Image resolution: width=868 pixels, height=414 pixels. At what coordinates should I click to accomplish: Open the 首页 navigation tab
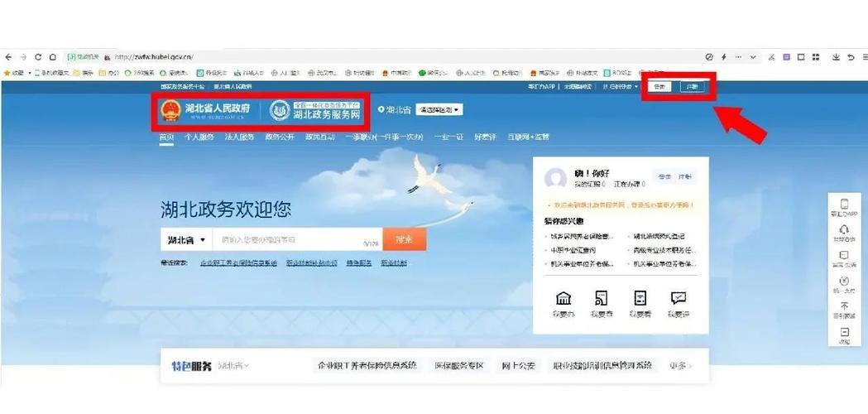(166, 137)
